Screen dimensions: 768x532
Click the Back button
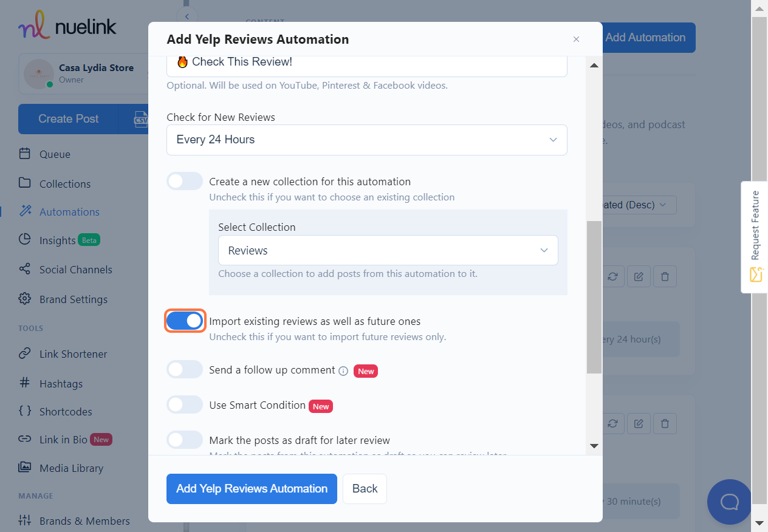[365, 489]
